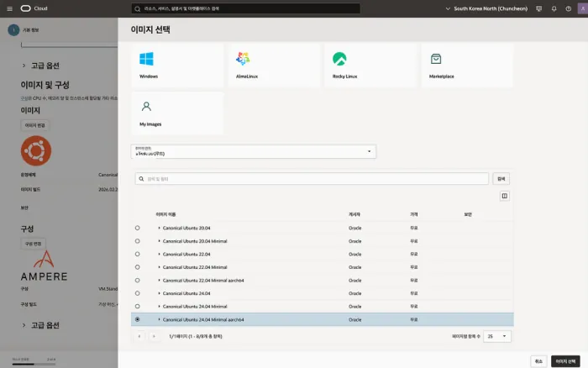
Task: Select Canonical Ubuntu 22.04 radio button
Action: tap(137, 254)
